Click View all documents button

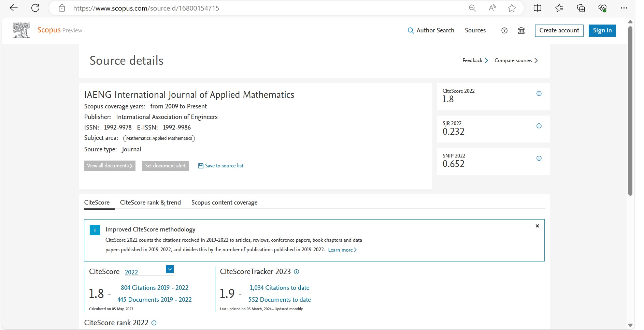(x=110, y=166)
